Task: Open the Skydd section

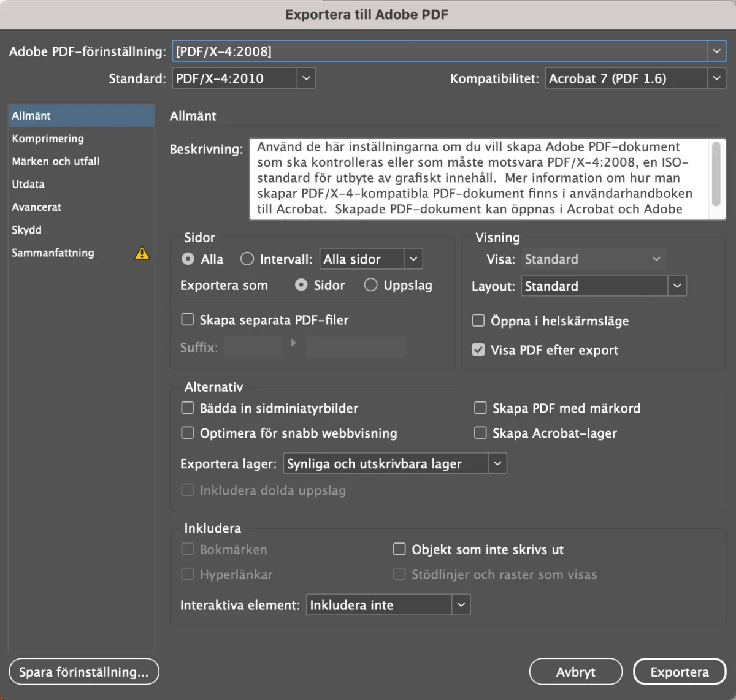Action: coord(81,230)
